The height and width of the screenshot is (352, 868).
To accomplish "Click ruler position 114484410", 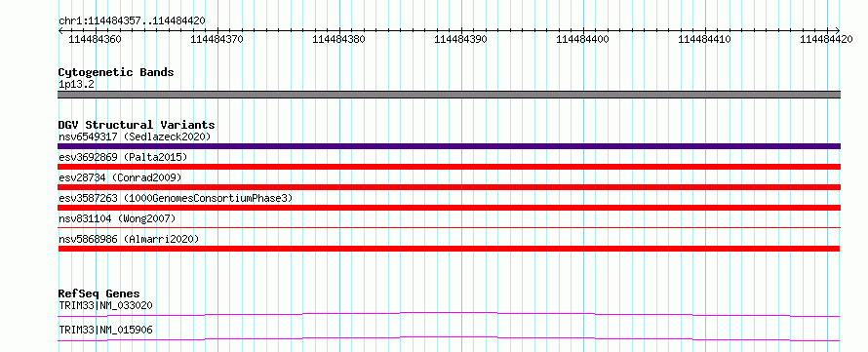I will [704, 39].
